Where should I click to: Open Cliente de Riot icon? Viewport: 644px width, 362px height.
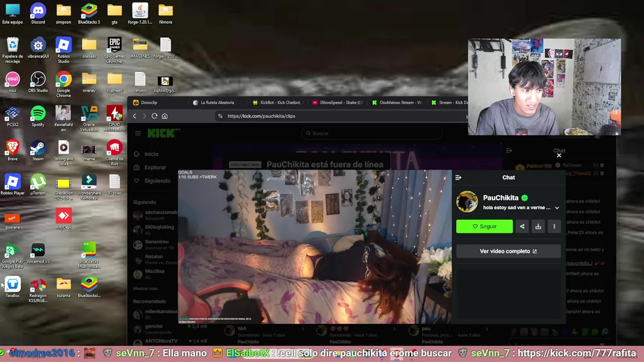tap(115, 153)
